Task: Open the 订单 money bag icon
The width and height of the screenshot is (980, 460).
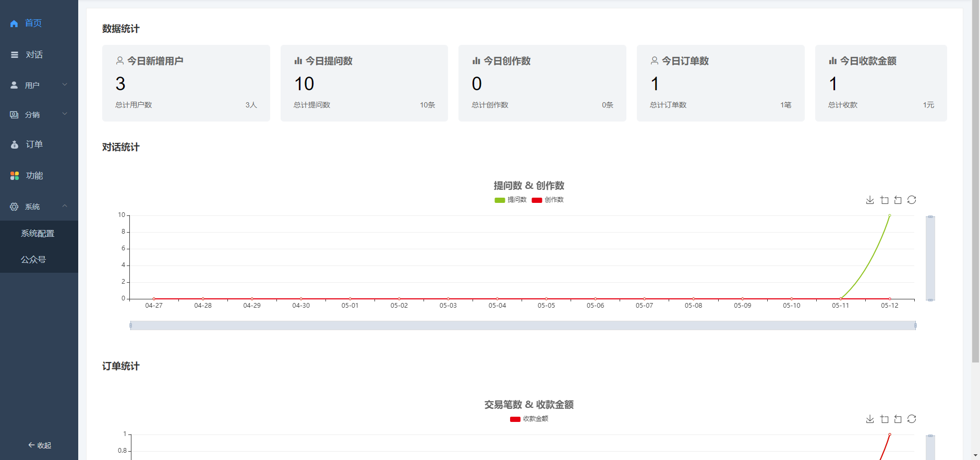Action: (x=15, y=144)
